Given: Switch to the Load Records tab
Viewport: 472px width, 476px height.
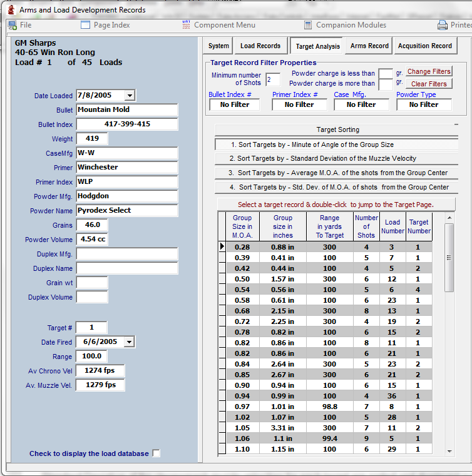Looking at the screenshot, I should click(x=260, y=46).
